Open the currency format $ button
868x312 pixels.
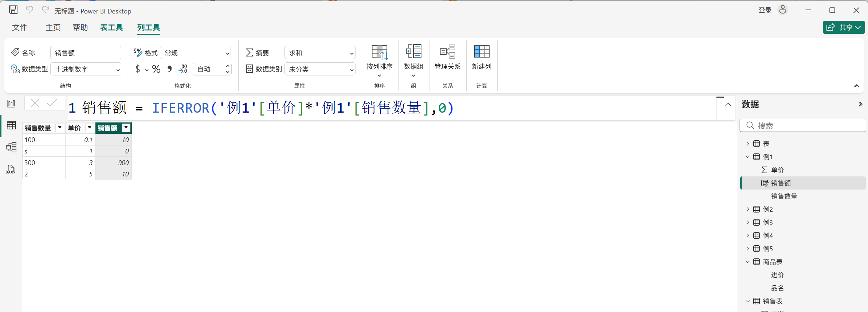pyautogui.click(x=138, y=69)
